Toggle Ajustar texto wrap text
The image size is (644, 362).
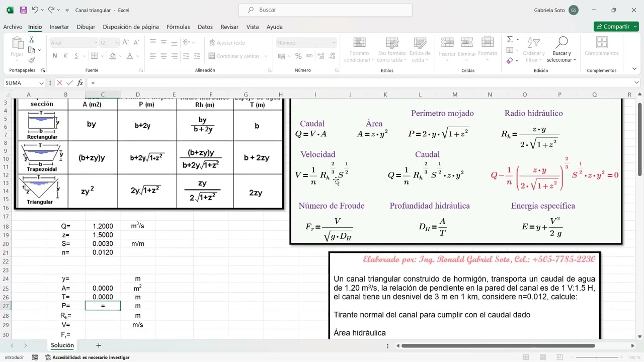[x=227, y=43]
